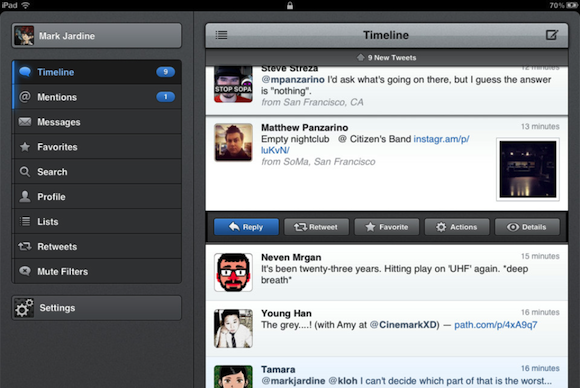
Task: Click the Timeline unread badge 9
Action: pos(166,72)
